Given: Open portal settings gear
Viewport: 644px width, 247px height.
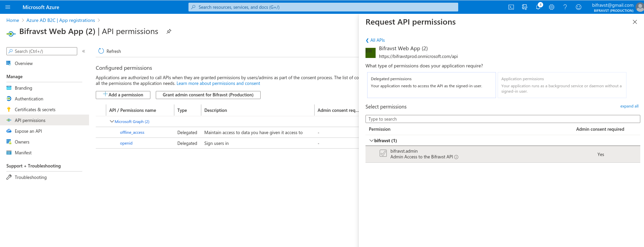Looking at the screenshot, I should 552,7.
